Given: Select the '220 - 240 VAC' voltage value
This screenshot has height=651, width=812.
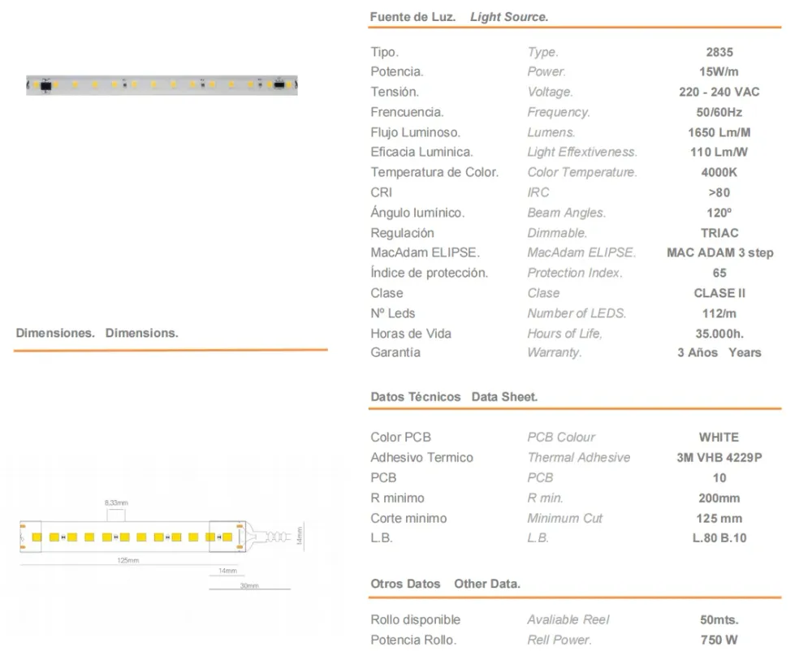Looking at the screenshot, I should pyautogui.click(x=719, y=92).
